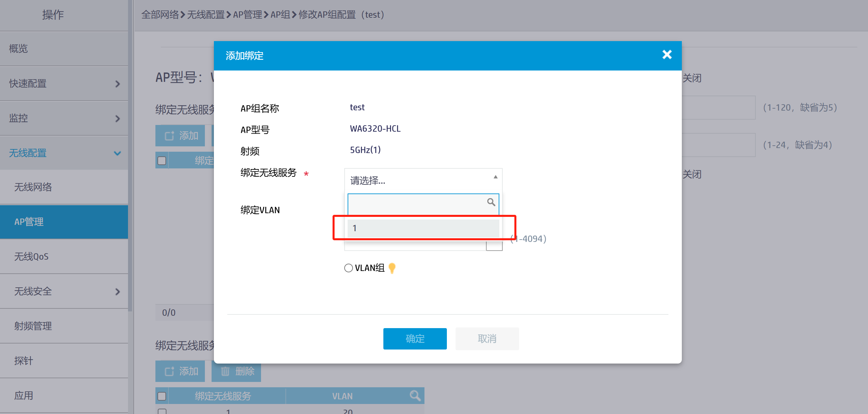Screen dimensions: 868x414
Task: Click the upper 添加 button with plus icon
Action: pyautogui.click(x=180, y=135)
